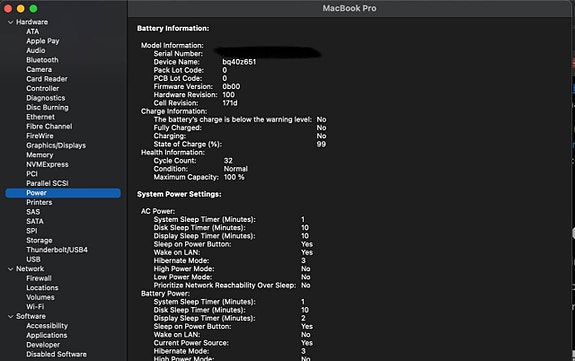This screenshot has width=575, height=361.
Task: Select Thunderbolt/USB4 entry
Action: (57, 250)
